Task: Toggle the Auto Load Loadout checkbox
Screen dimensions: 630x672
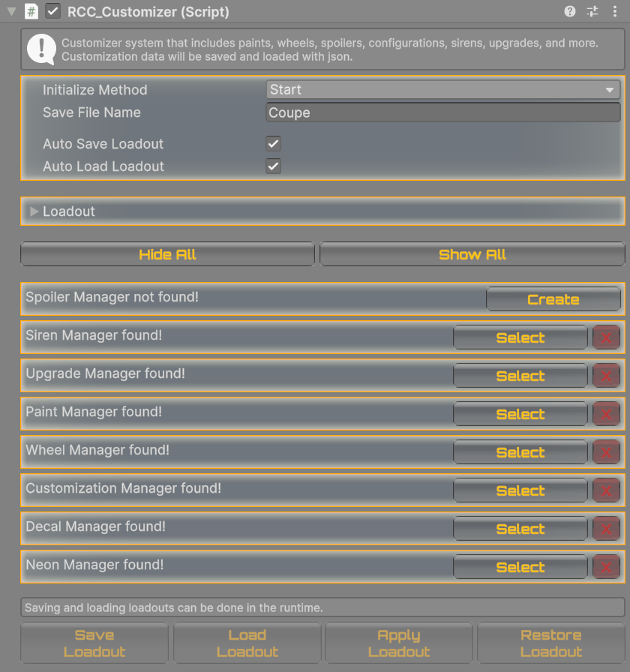Action: (x=274, y=166)
